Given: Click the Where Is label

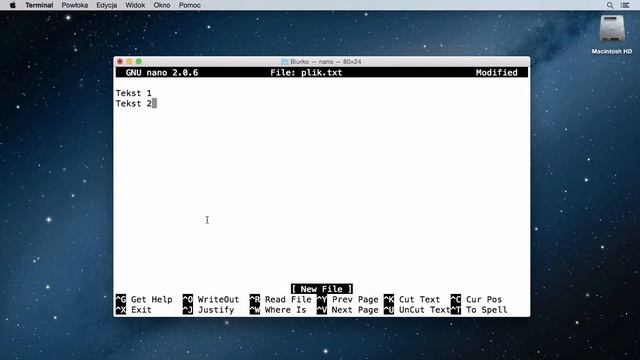Looking at the screenshot, I should 285,310.
